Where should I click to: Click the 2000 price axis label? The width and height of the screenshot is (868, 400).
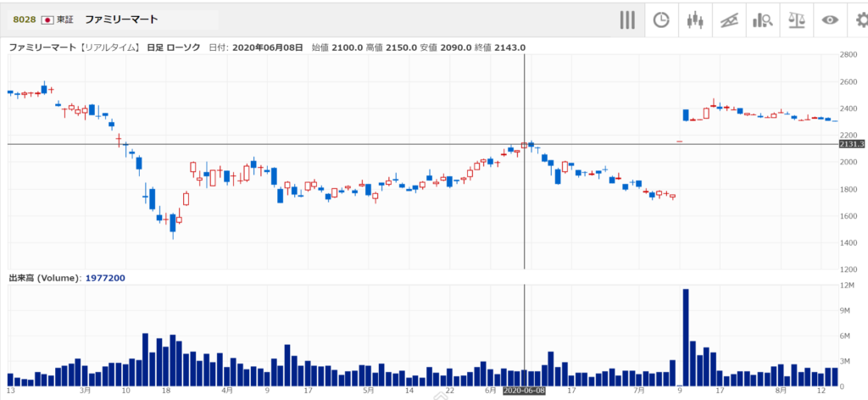tap(848, 162)
